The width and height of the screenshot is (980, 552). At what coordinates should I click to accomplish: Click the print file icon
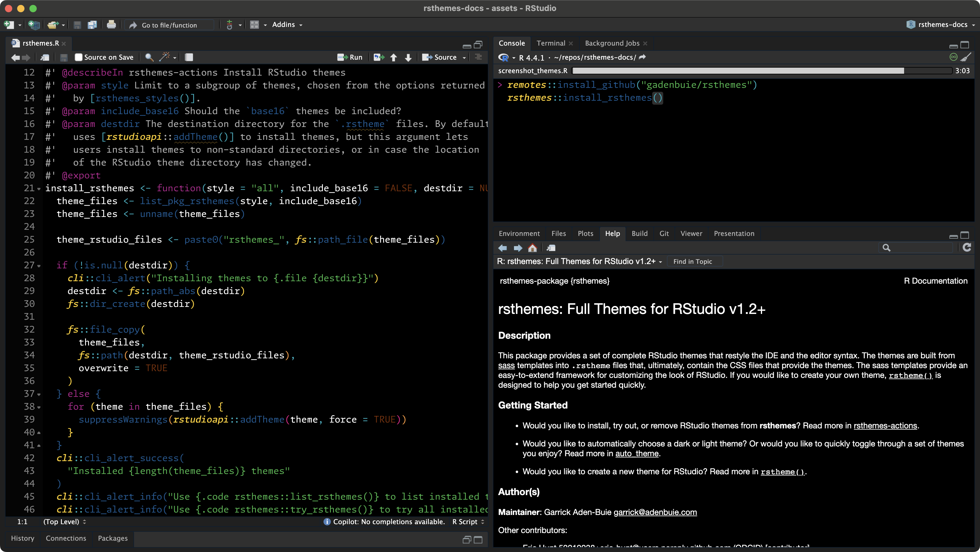click(111, 25)
